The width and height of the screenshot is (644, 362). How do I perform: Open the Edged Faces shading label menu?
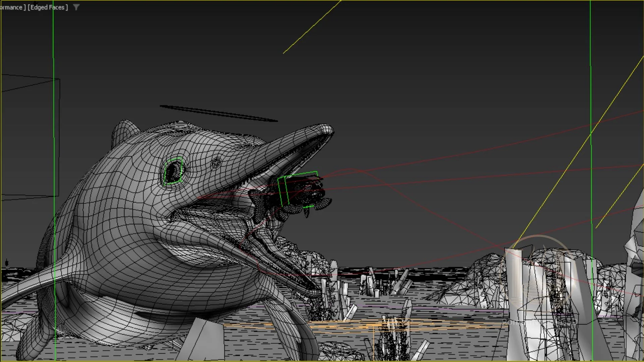point(48,7)
